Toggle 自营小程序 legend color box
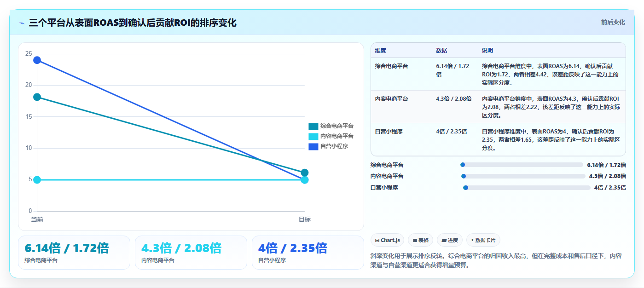 (x=313, y=146)
